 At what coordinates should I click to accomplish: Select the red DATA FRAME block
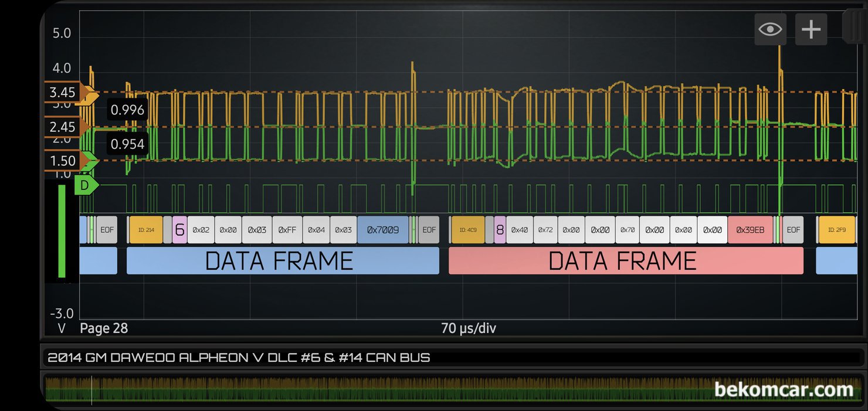(625, 260)
